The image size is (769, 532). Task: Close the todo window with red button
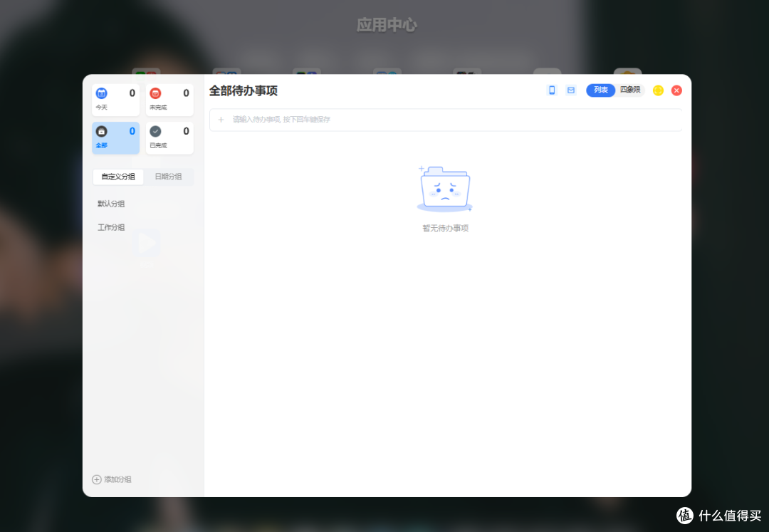677,90
